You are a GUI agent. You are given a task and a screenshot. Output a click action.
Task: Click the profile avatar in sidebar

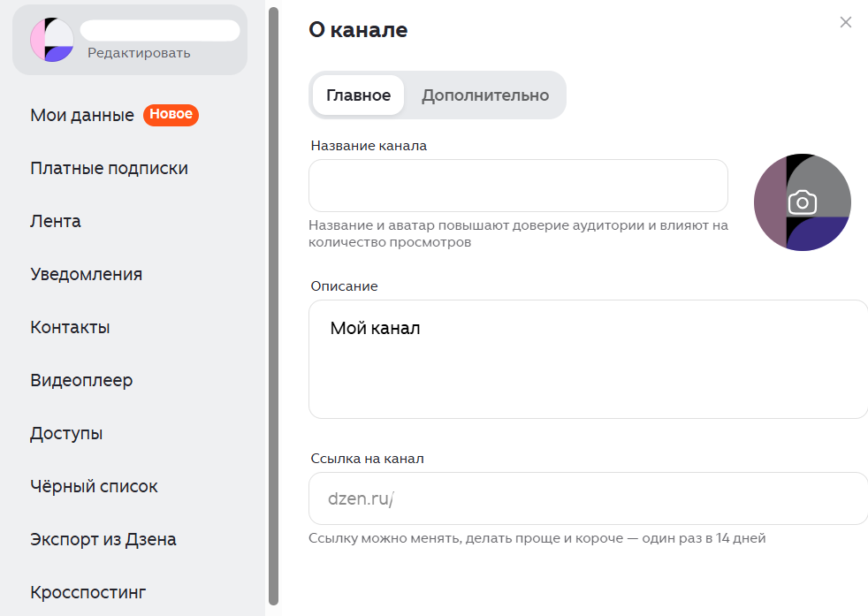coord(51,40)
